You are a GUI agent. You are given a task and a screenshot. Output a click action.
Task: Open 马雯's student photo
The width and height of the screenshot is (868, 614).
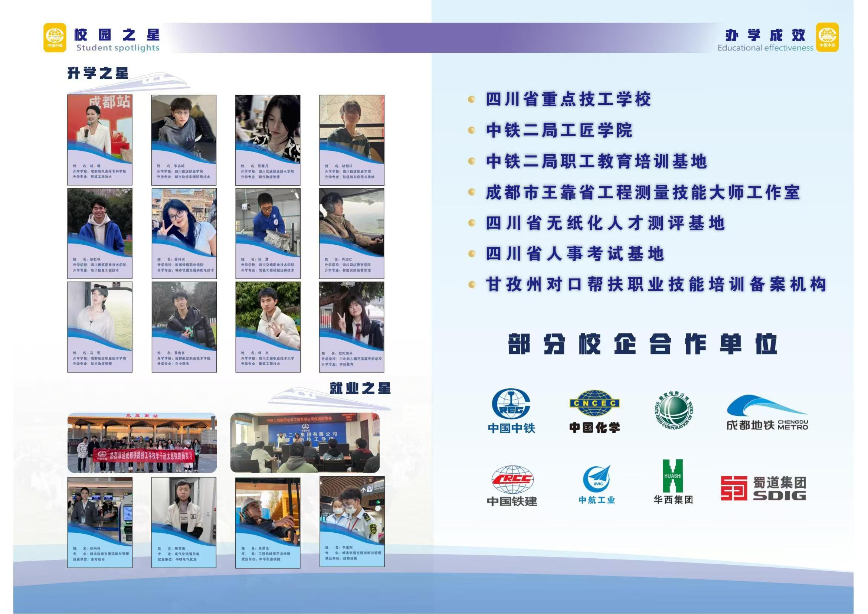pyautogui.click(x=100, y=316)
